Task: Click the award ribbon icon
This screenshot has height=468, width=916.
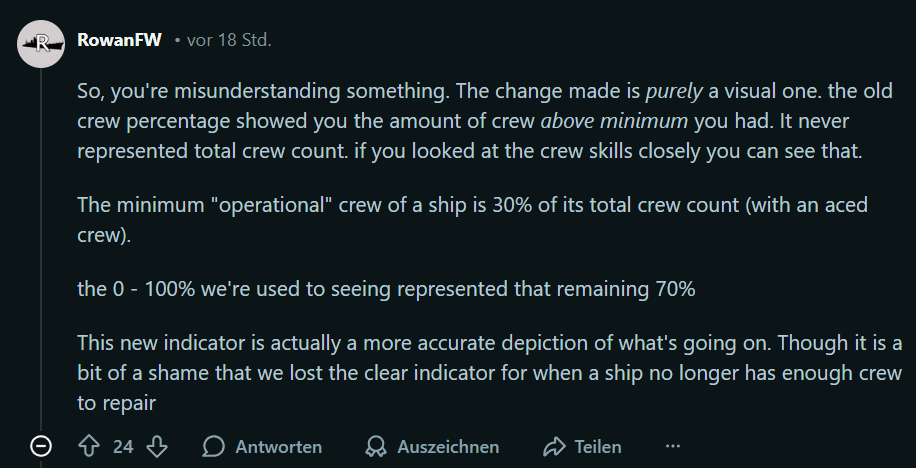Action: 376,446
